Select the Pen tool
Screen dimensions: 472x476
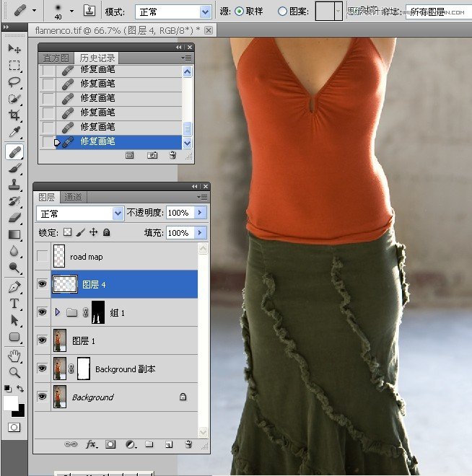point(14,287)
